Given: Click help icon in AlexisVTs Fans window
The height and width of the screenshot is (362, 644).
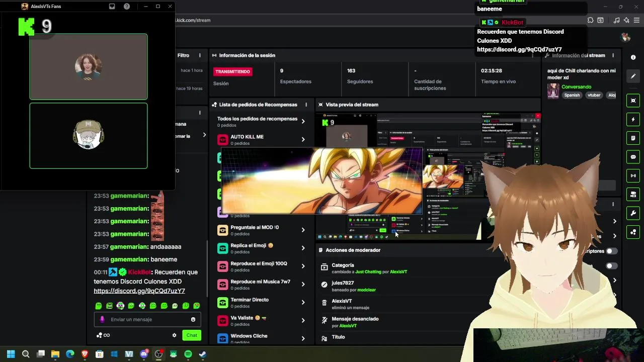Looking at the screenshot, I should 127,7.
